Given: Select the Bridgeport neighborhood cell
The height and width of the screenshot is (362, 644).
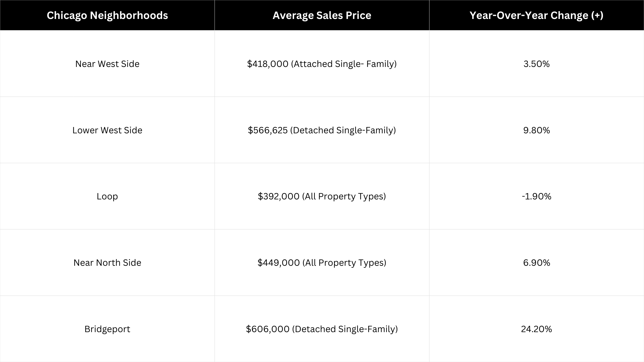Looking at the screenshot, I should coord(107,329).
